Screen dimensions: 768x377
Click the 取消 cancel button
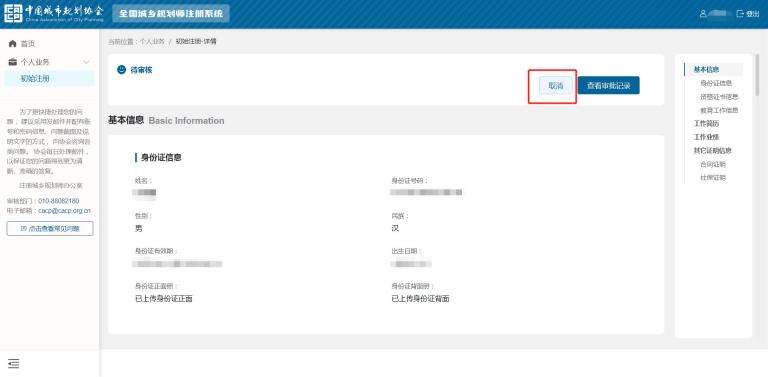pyautogui.click(x=555, y=86)
